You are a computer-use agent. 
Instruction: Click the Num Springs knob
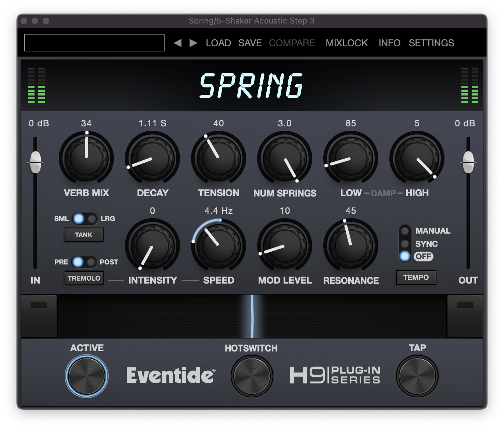tap(285, 158)
